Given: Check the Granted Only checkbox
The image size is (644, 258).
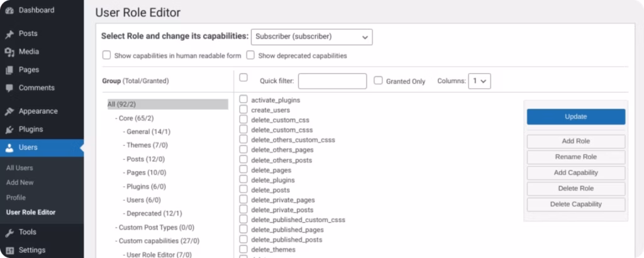Looking at the screenshot, I should click(378, 81).
